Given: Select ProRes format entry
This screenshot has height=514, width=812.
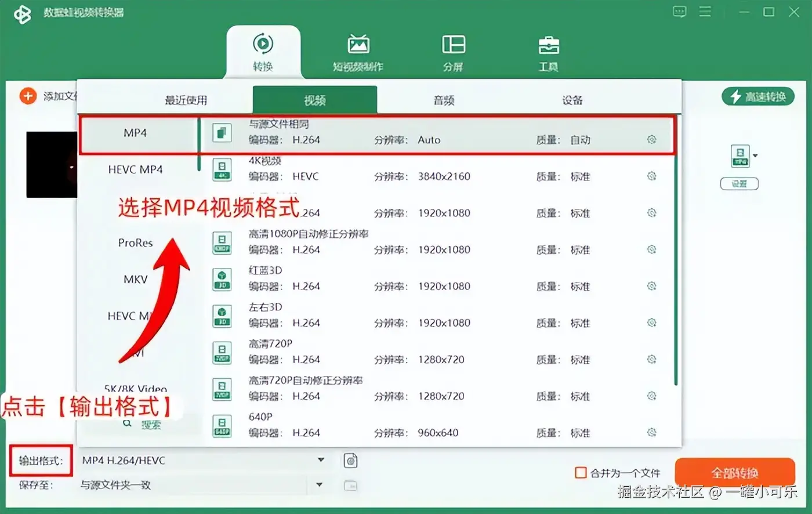Looking at the screenshot, I should [135, 242].
